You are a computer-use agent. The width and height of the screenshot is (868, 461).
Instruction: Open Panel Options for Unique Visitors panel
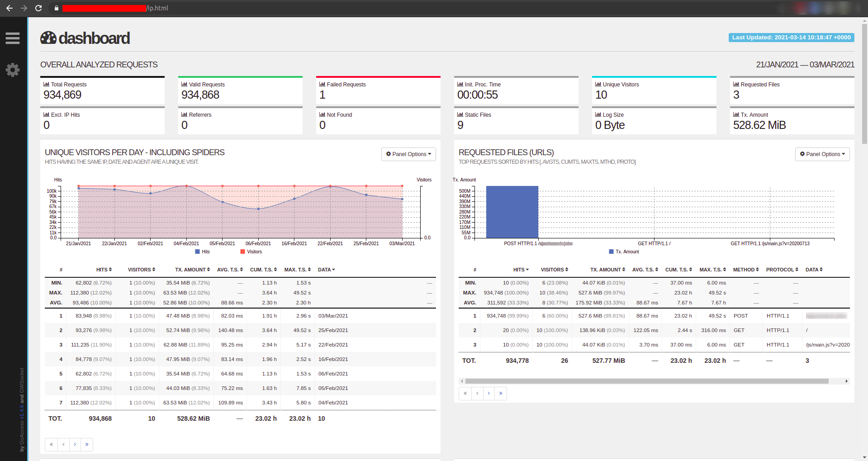pyautogui.click(x=408, y=154)
